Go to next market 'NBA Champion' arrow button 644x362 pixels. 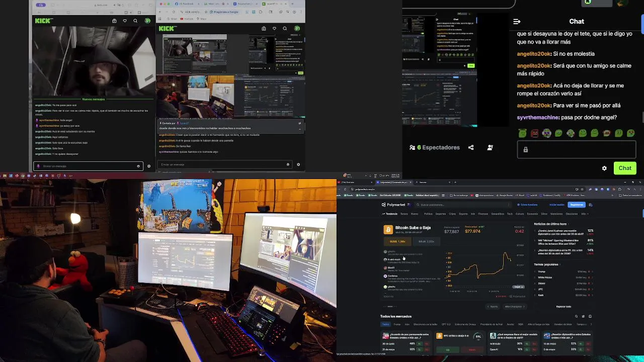514,307
